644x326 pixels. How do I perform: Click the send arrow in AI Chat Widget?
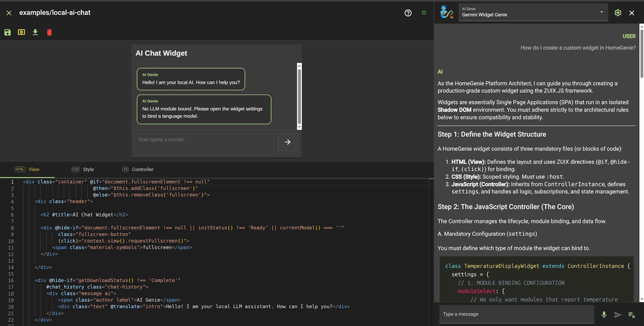pos(287,142)
